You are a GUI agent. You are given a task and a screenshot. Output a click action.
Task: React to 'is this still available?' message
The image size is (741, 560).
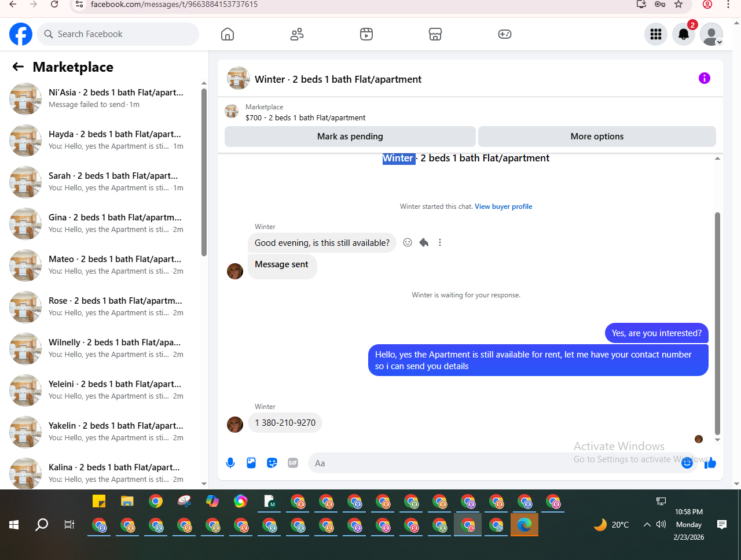pyautogui.click(x=408, y=242)
